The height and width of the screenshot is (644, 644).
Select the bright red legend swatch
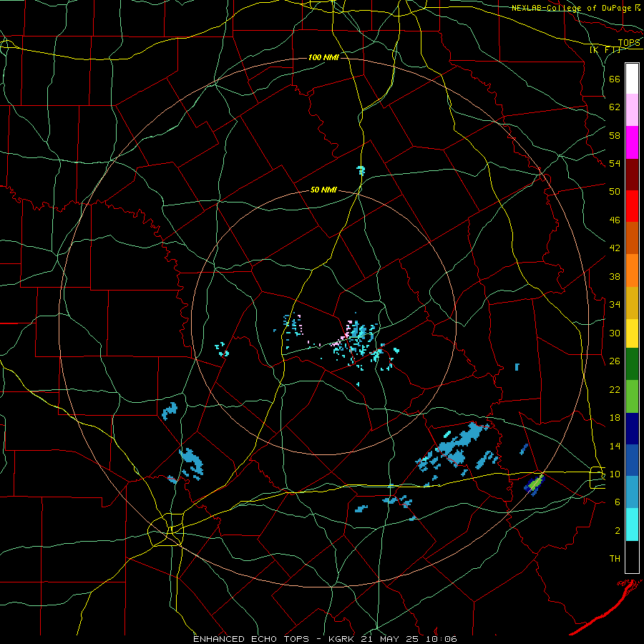click(x=632, y=206)
